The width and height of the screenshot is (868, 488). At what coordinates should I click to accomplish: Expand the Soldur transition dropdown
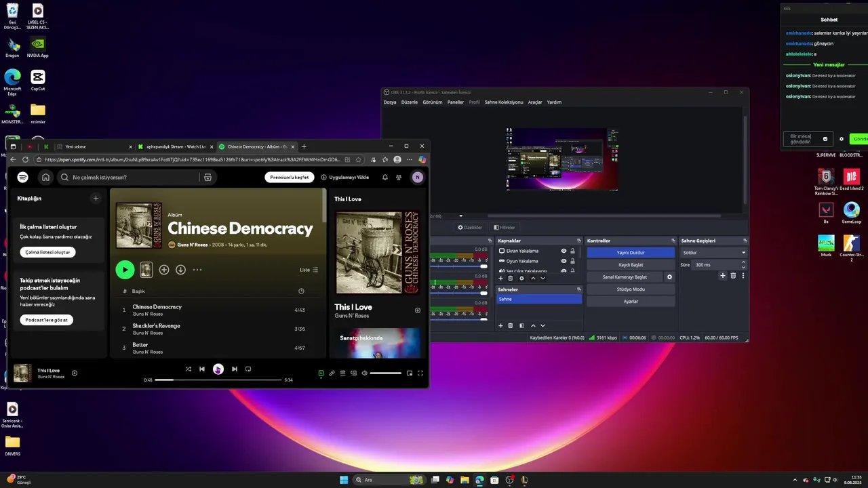tap(713, 253)
